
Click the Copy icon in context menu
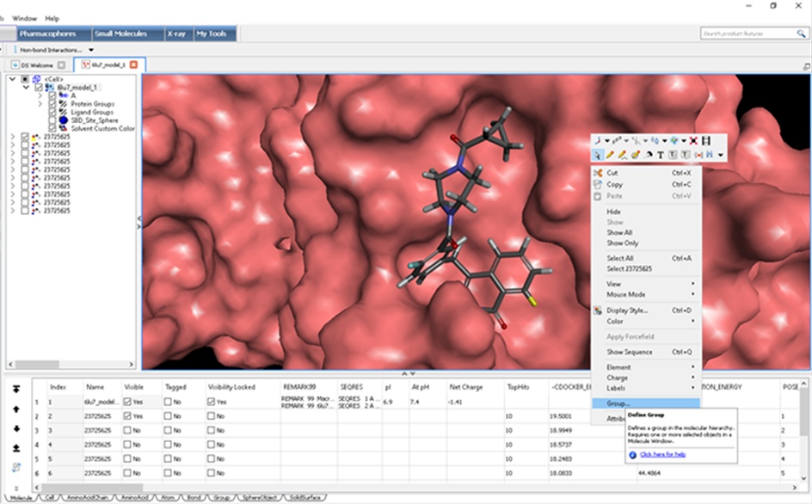598,184
